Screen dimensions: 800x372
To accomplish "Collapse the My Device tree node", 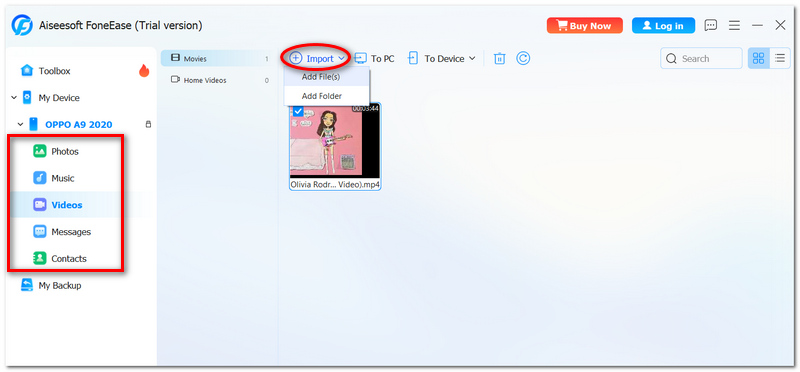I will [x=14, y=97].
